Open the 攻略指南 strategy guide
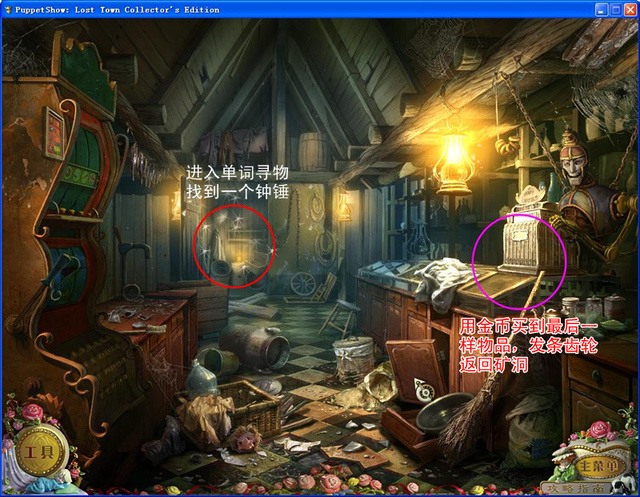 pos(574,488)
